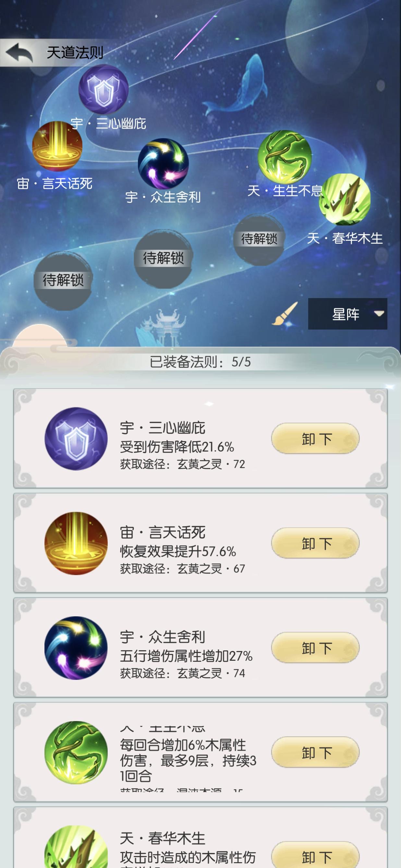This screenshot has height=868, width=401.
Task: Tap the rightmost 待解锁 locked slot
Action: click(x=259, y=239)
